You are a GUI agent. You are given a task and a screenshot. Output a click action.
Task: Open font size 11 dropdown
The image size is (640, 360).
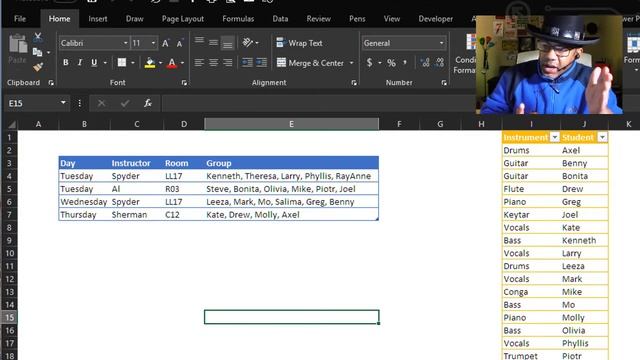click(x=153, y=43)
